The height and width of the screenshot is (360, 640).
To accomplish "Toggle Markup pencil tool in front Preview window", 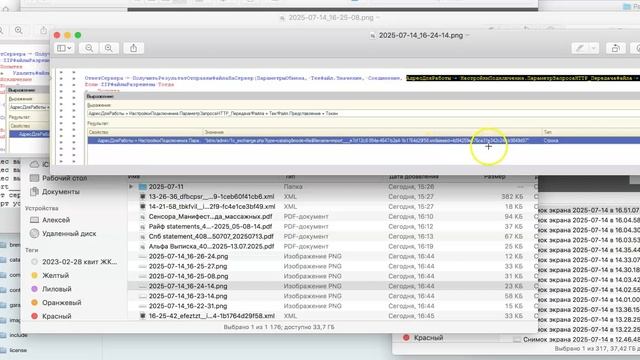I will pyautogui.click(x=580, y=48).
